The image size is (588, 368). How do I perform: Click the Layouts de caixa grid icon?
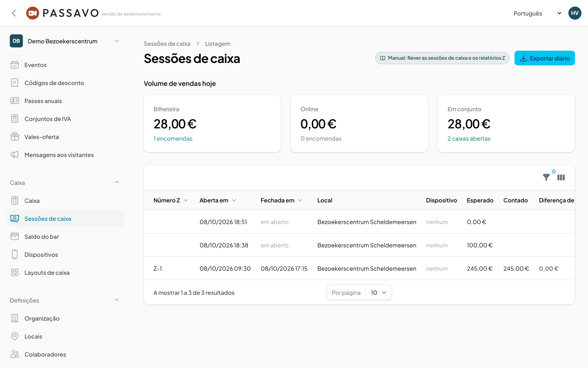(x=14, y=273)
